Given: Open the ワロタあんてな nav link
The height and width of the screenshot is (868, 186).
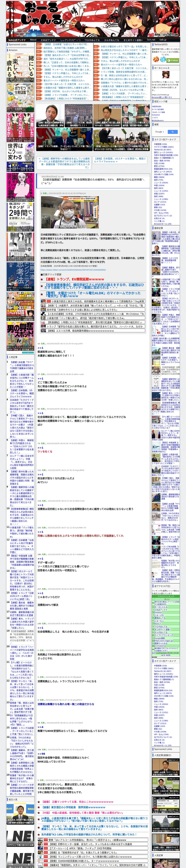Looking at the screenshot, I should pyautogui.click(x=92, y=40).
